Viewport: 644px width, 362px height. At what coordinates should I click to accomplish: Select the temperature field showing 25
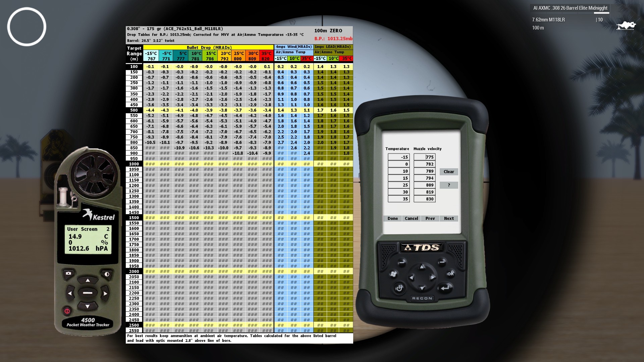click(399, 185)
